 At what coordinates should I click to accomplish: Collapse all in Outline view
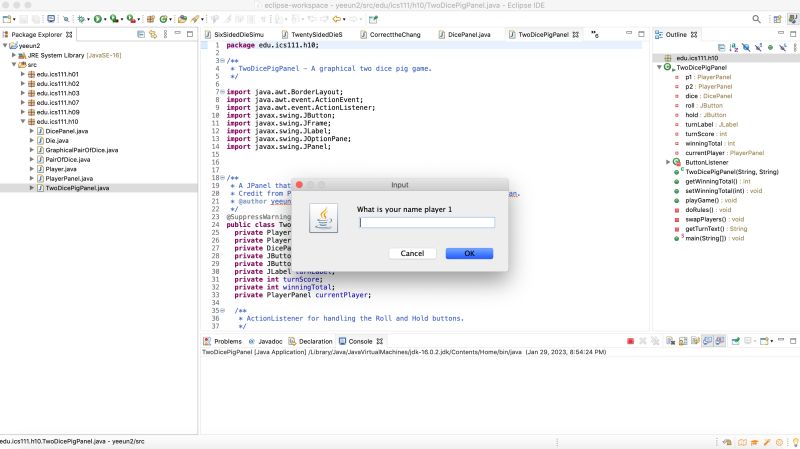coord(721,47)
